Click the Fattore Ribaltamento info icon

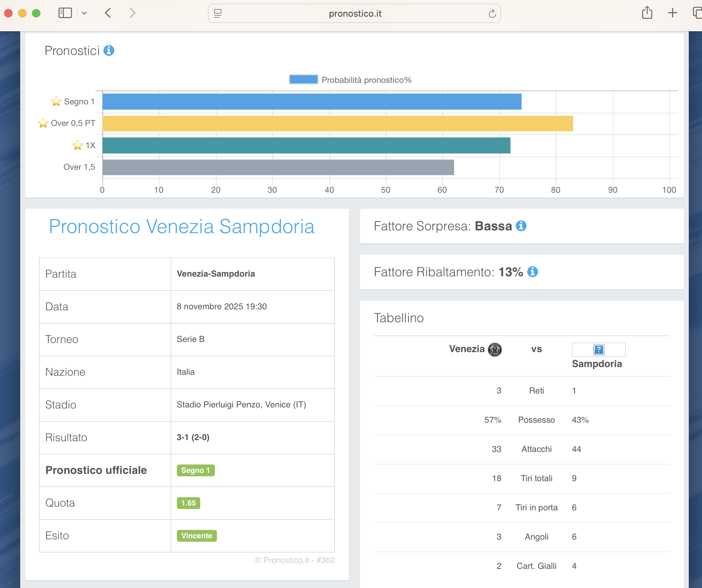[x=532, y=272]
